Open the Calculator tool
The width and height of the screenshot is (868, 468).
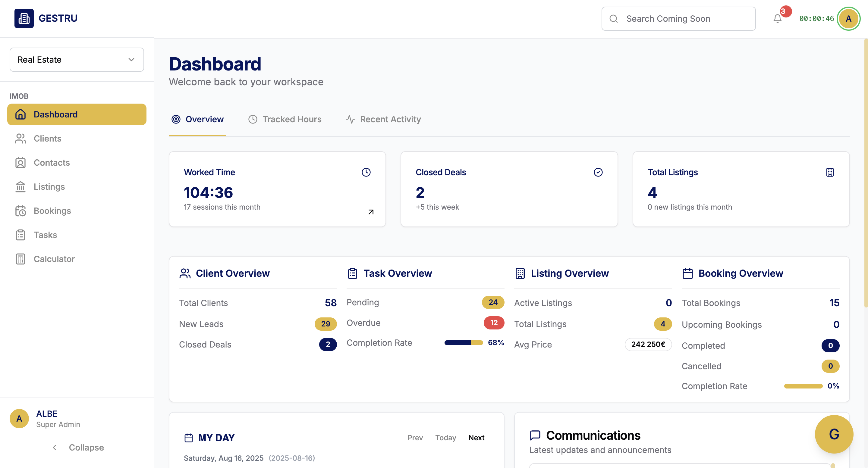tap(54, 259)
